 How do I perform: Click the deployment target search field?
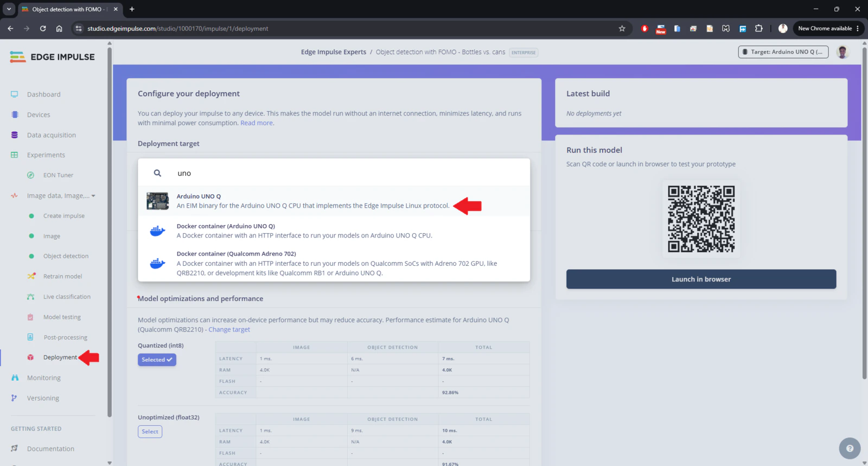point(334,173)
